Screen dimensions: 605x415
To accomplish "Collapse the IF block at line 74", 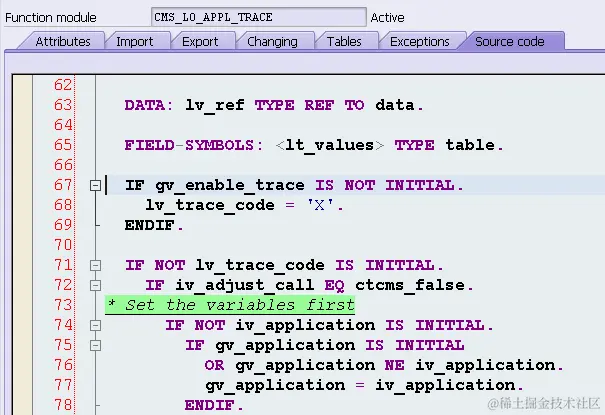I will coord(95,326).
